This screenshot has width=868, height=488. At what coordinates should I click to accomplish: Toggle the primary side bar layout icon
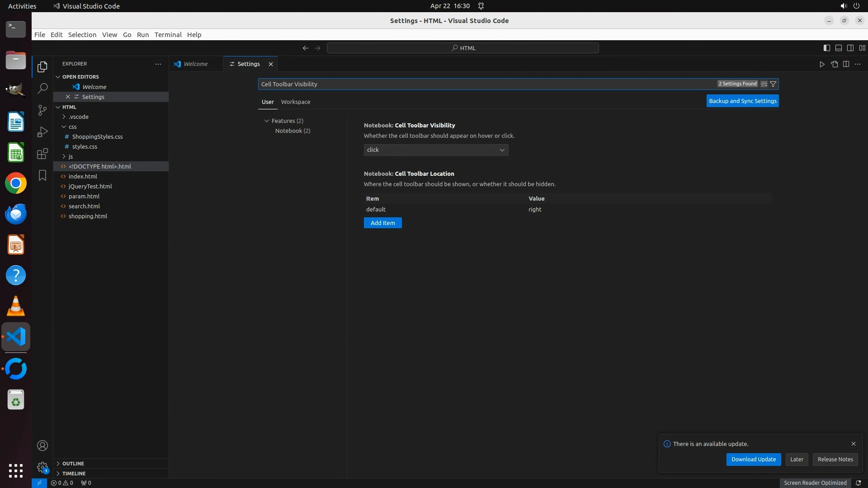point(826,48)
